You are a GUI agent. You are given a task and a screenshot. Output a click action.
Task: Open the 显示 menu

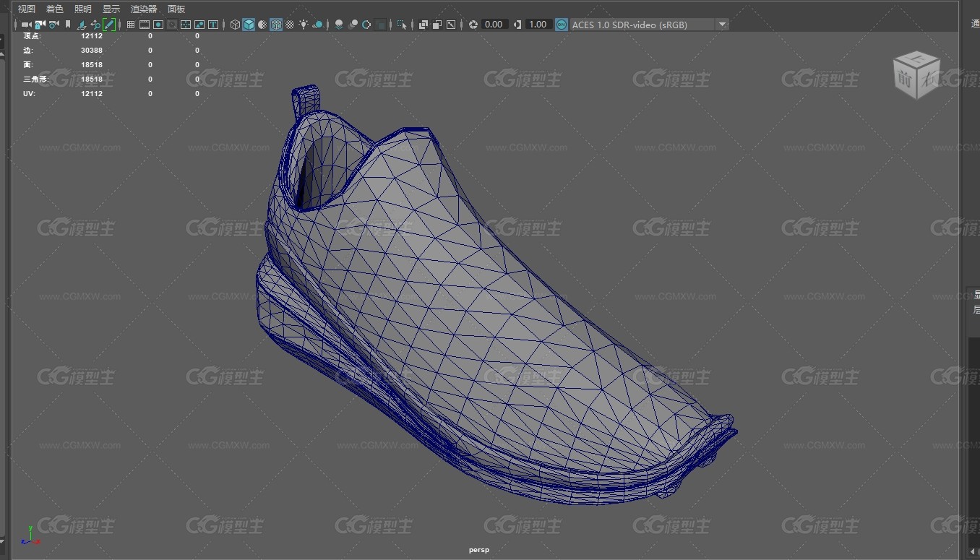click(111, 9)
